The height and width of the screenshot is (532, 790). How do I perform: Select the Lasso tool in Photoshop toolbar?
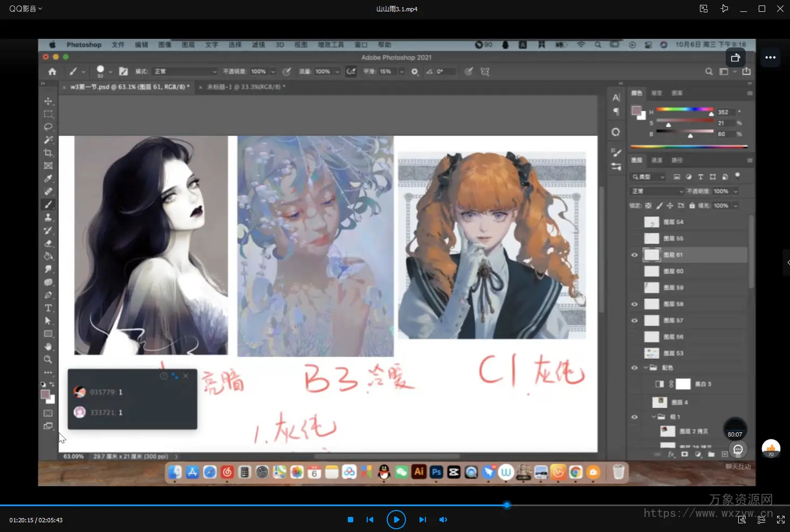[x=48, y=127]
